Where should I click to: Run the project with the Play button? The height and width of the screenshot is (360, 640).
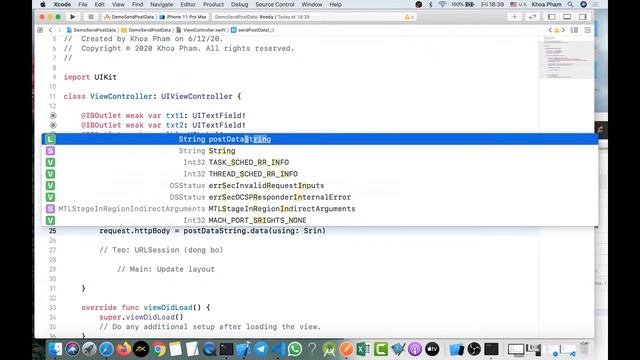73,17
